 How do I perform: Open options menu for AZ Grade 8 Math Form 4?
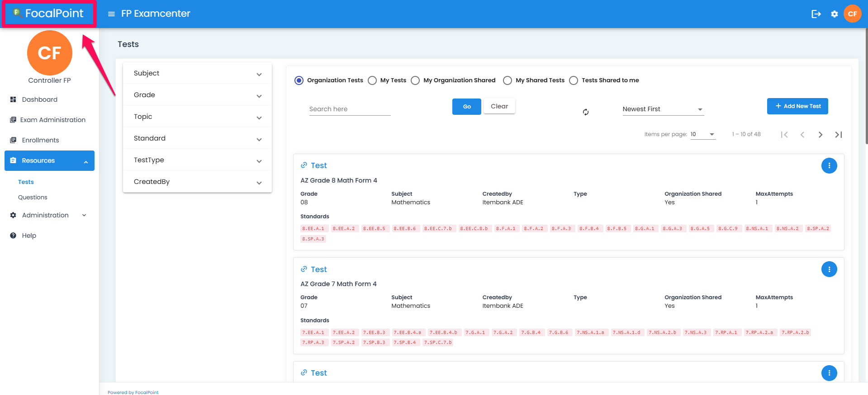click(x=829, y=165)
